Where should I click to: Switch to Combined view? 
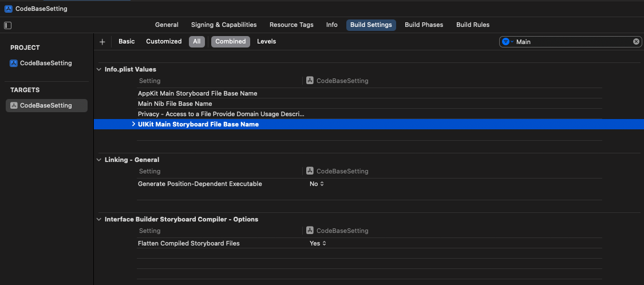231,41
